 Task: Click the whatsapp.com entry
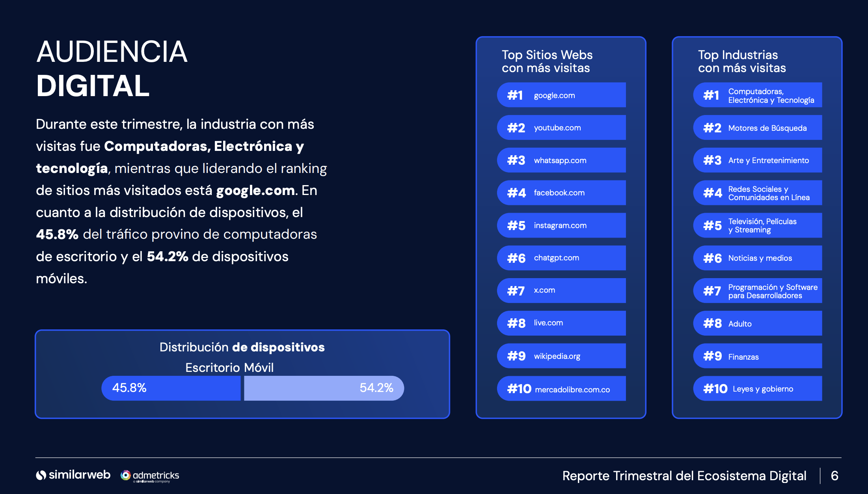561,160
